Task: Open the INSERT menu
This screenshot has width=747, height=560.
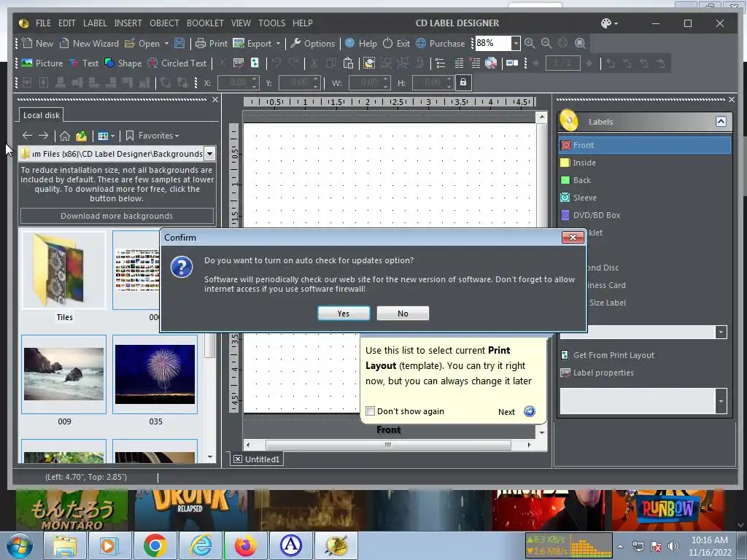Action: pyautogui.click(x=128, y=23)
